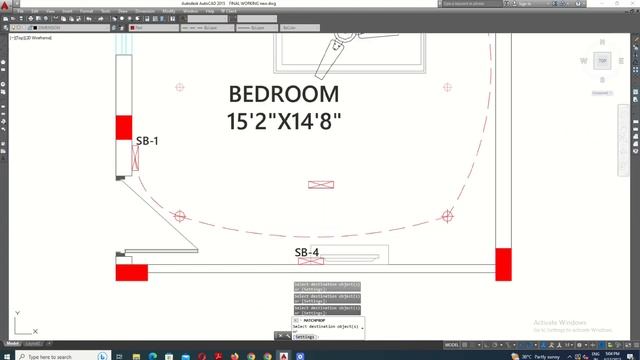Open the Format menu
640x360 pixels.
click(86, 11)
